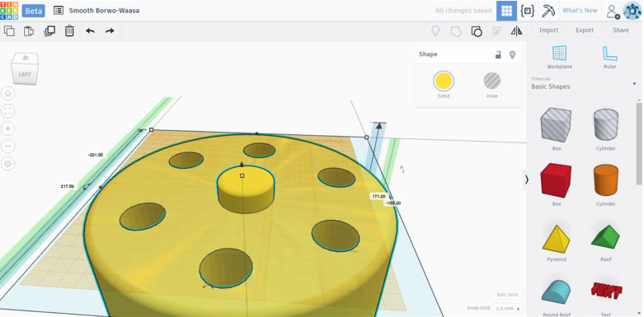The image size is (644, 317).
Task: Pick the red Text shape
Action: click(606, 291)
